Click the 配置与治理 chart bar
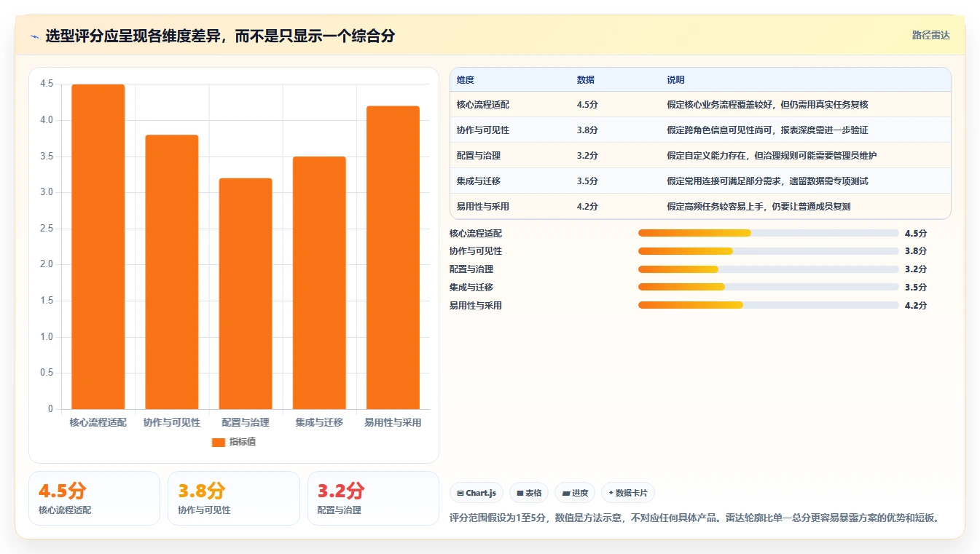The height and width of the screenshot is (554, 980). pos(246,293)
